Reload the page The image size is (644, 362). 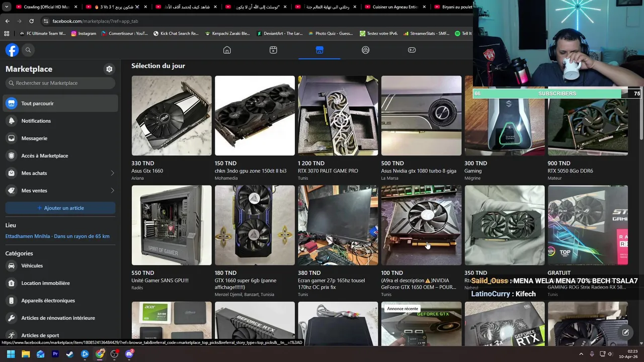pyautogui.click(x=31, y=21)
